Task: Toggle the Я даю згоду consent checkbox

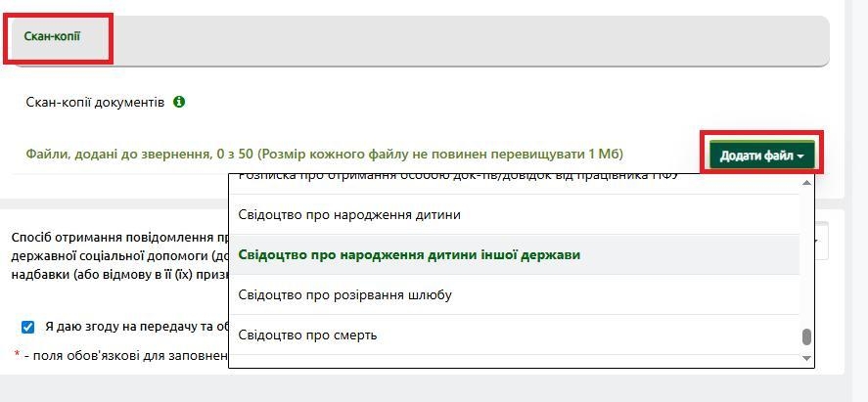Action: click(27, 327)
